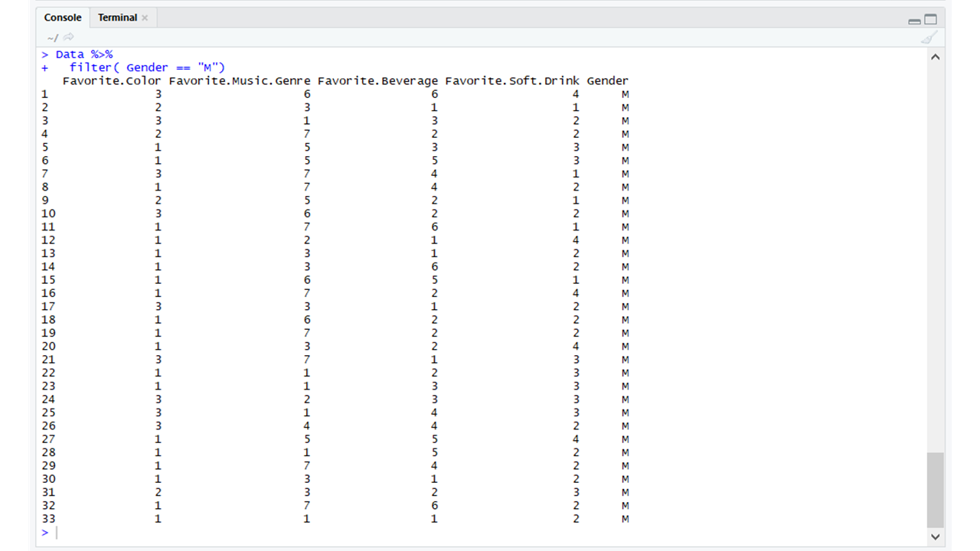The height and width of the screenshot is (551, 980).
Task: Click the Gender value M in row 33
Action: 626,519
